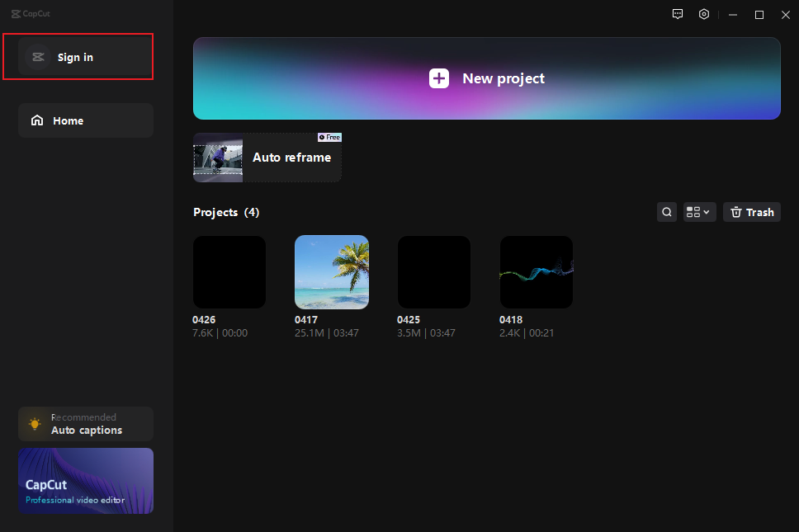The image size is (799, 532).
Task: Click the Auto reframe preview thumbnail
Action: pos(218,158)
